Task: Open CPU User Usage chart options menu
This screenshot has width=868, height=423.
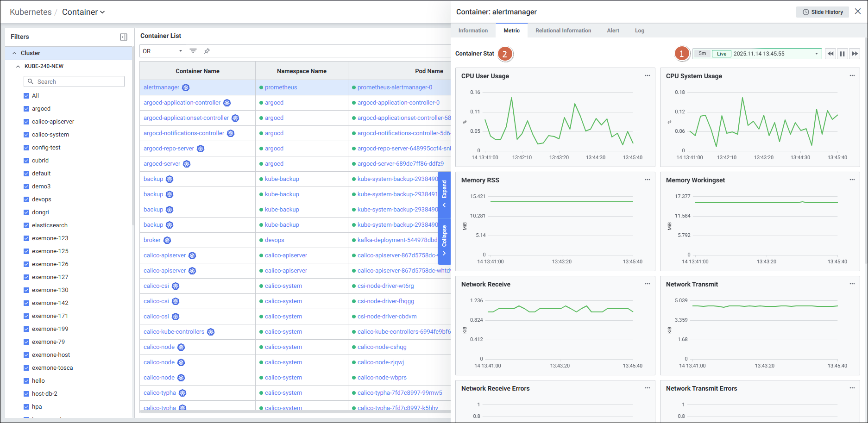Action: tap(647, 75)
